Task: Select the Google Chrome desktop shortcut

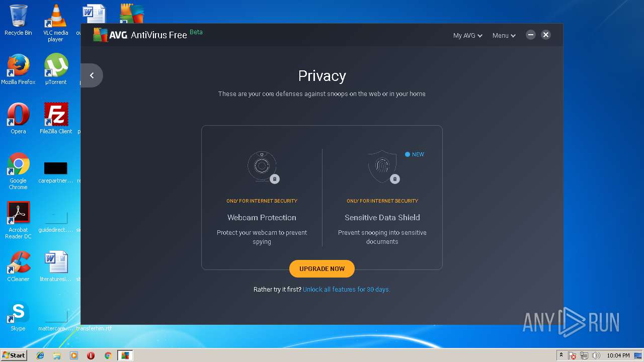Action: click(18, 171)
